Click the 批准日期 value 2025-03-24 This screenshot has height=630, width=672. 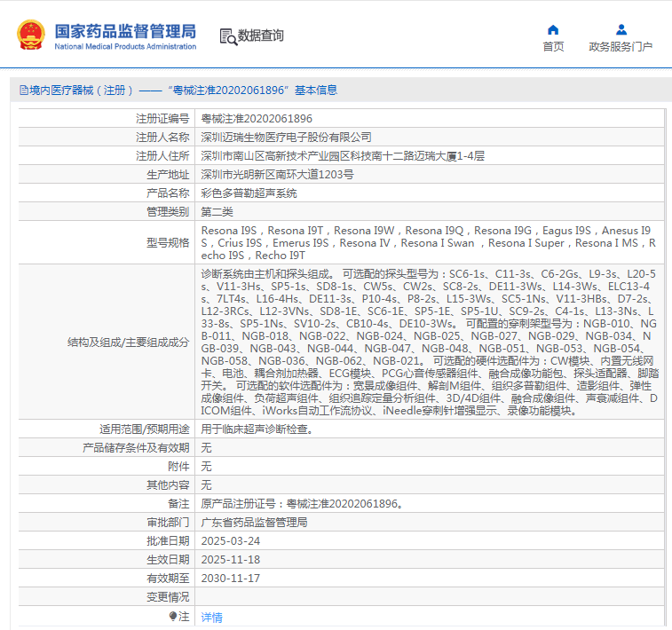click(231, 540)
